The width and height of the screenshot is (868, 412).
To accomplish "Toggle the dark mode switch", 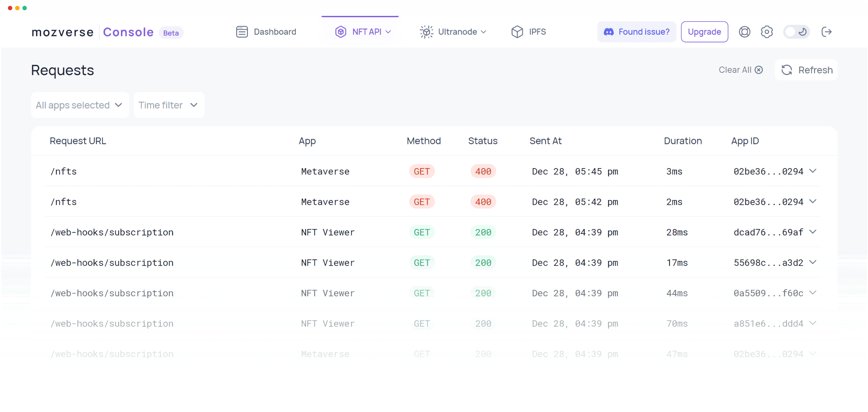I will coord(796,32).
